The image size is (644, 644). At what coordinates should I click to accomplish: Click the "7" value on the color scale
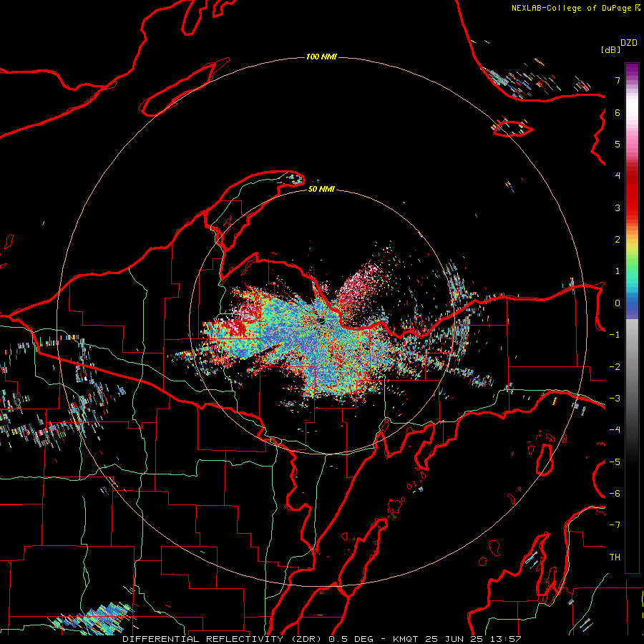pyautogui.click(x=618, y=80)
